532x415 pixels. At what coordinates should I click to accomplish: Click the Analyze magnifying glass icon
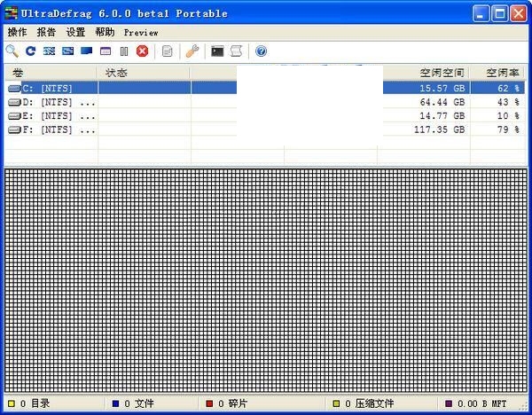[x=12, y=51]
